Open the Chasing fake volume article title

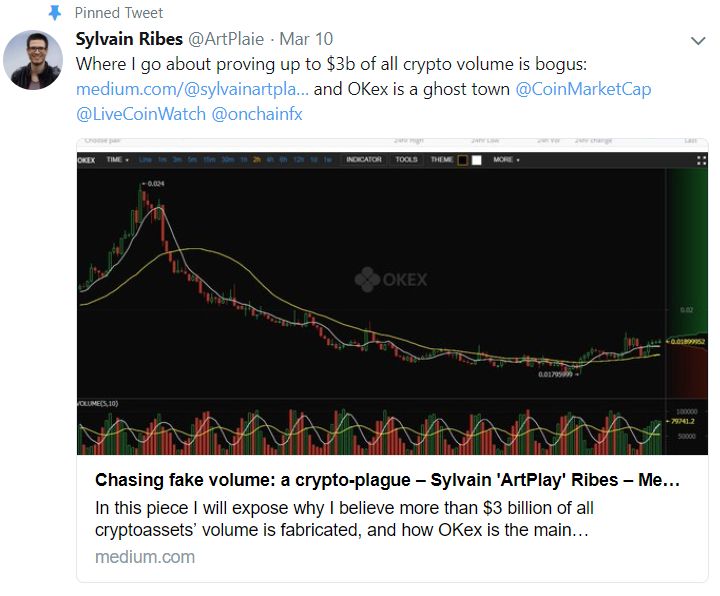point(387,480)
